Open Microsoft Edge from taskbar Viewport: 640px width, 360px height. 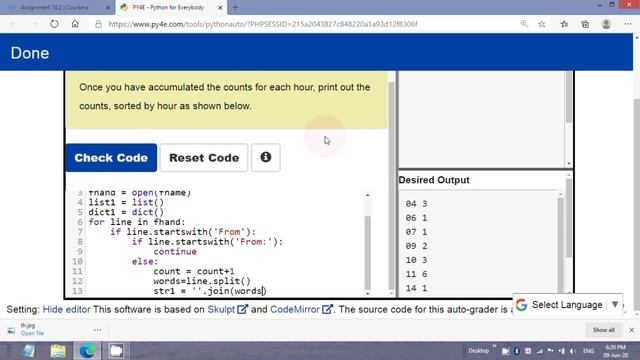click(x=87, y=351)
